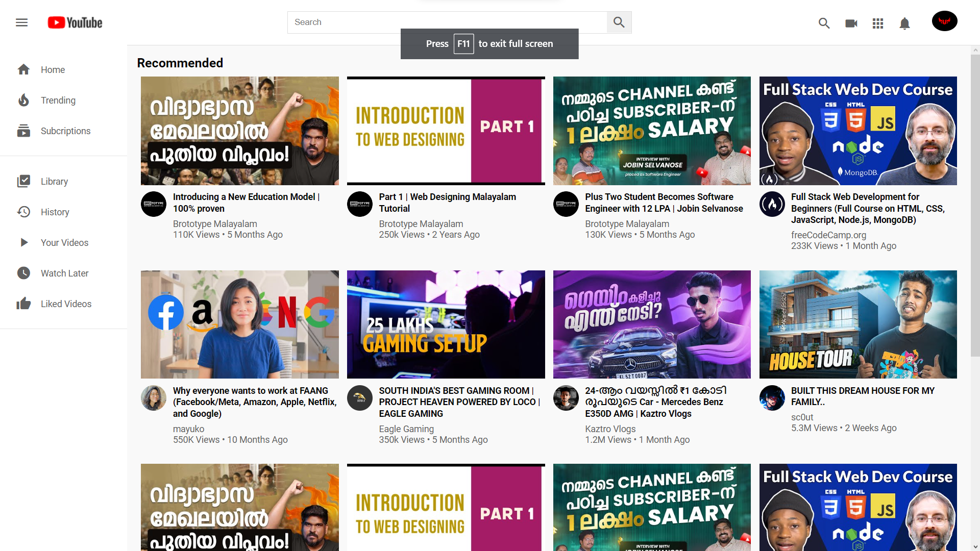
Task: Click the Subscriptions sidebar icon
Action: (23, 131)
